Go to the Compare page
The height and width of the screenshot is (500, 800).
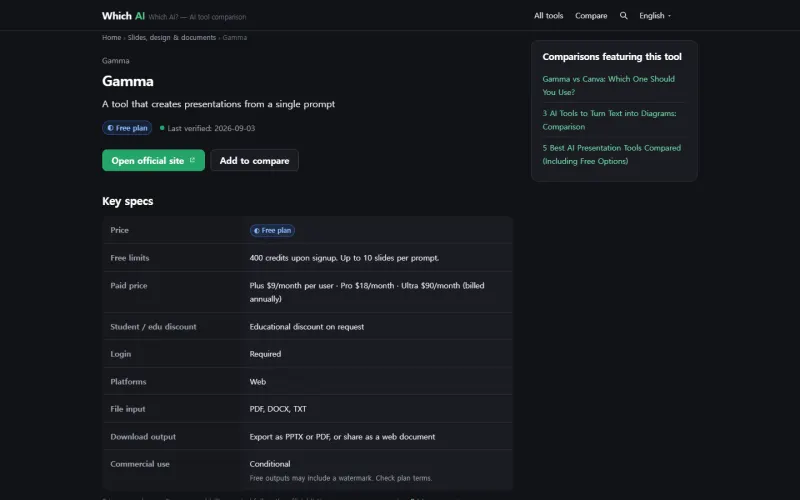coord(591,16)
